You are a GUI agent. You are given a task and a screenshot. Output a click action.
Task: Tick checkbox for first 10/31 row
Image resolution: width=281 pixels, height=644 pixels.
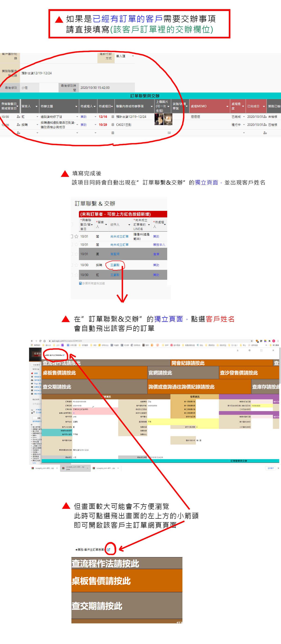tap(72, 236)
